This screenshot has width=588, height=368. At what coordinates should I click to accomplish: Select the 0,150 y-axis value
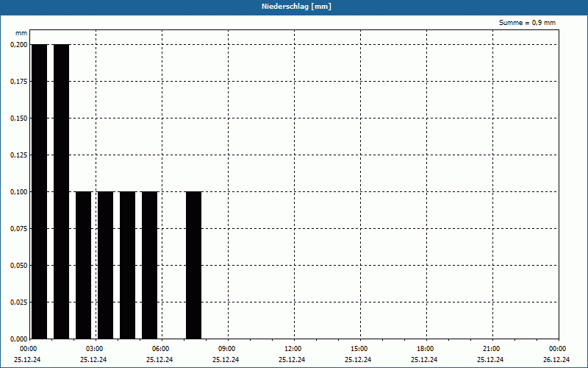19,118
